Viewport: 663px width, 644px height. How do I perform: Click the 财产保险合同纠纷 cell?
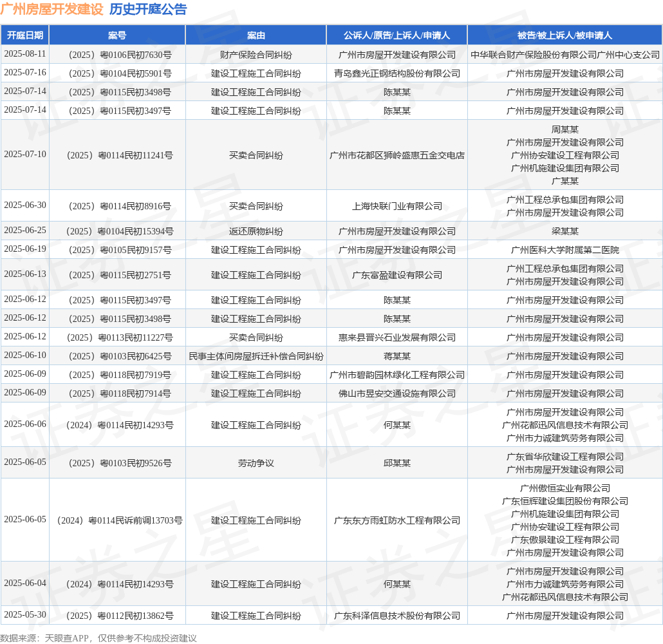(x=256, y=55)
